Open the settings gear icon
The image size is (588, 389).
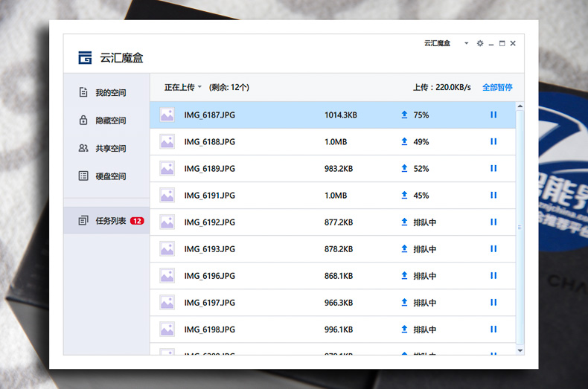(480, 43)
